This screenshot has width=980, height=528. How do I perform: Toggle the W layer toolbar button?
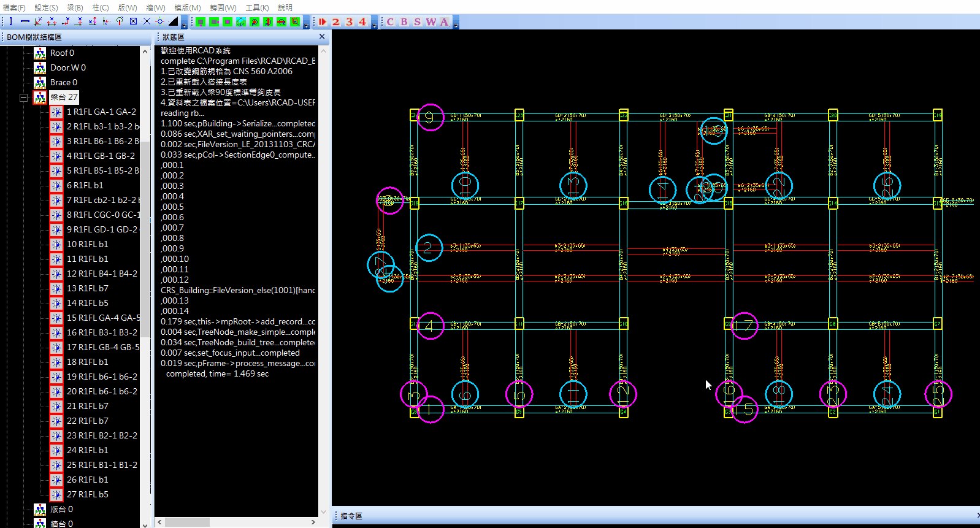click(431, 21)
